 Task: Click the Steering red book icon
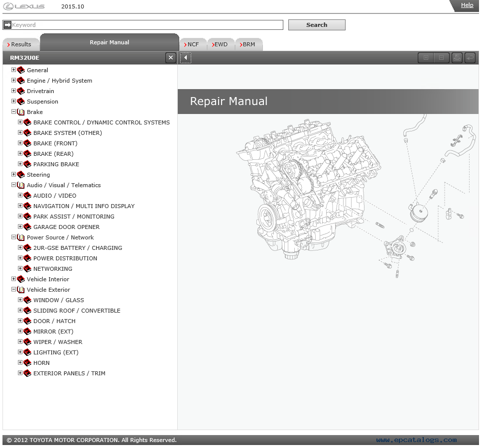[21, 175]
